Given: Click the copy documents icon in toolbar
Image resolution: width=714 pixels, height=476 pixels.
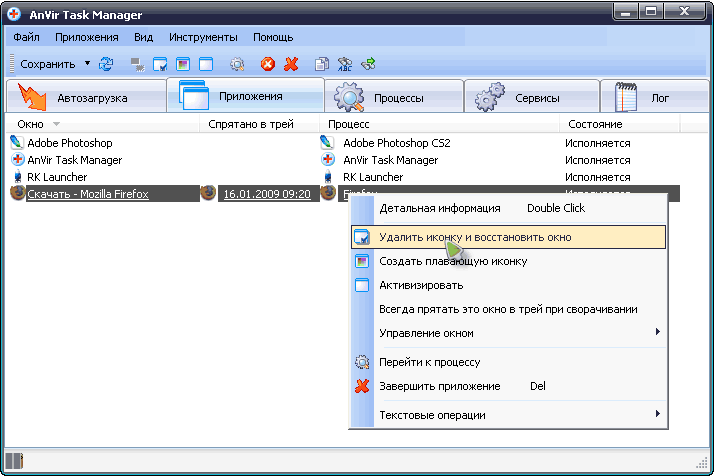Looking at the screenshot, I should (x=322, y=64).
